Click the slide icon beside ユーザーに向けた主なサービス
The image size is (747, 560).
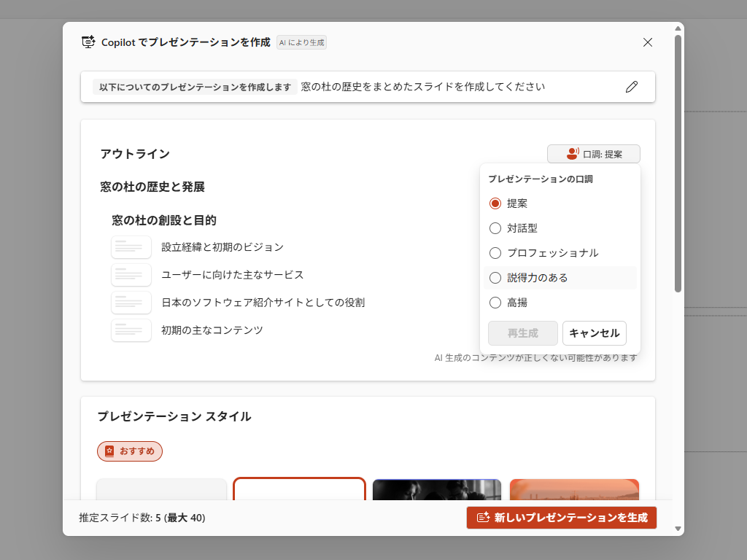(131, 274)
